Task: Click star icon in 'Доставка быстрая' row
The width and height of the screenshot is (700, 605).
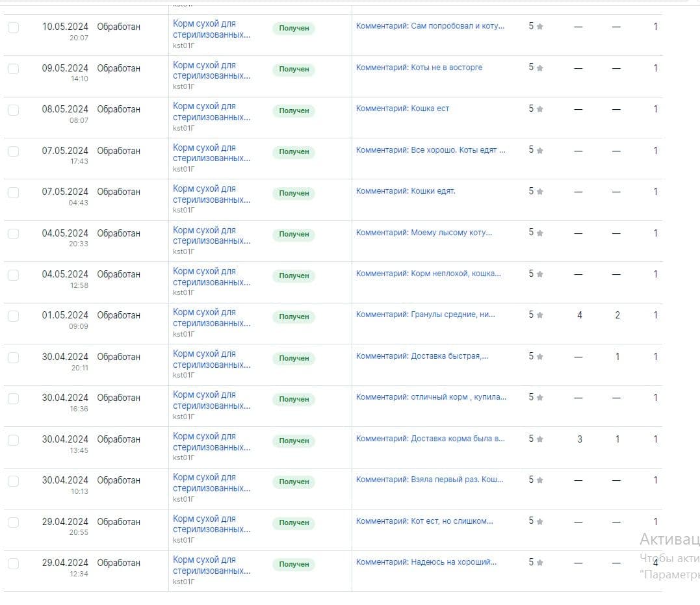Action: [x=539, y=357]
